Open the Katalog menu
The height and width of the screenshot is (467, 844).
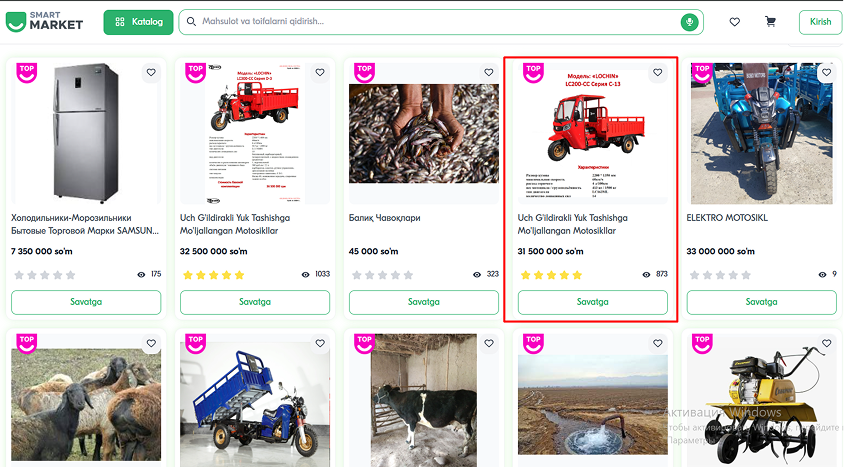138,22
